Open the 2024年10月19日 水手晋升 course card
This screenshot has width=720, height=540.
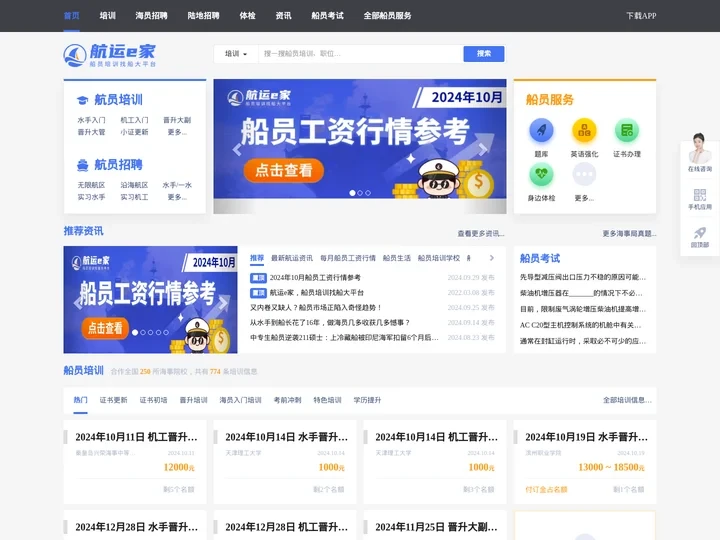[x=585, y=462]
